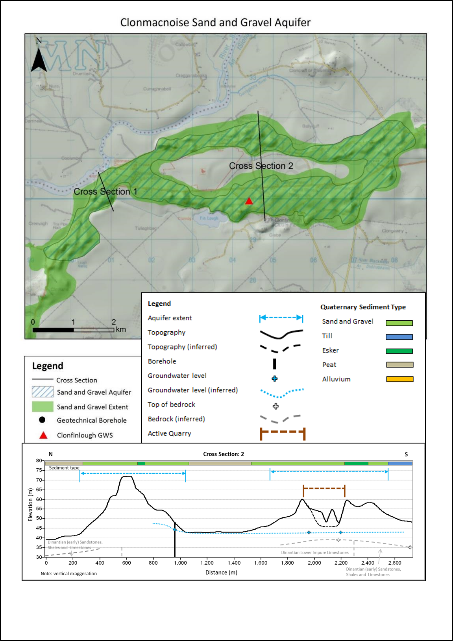Click the Sand and Gravel green swatch

[399, 323]
